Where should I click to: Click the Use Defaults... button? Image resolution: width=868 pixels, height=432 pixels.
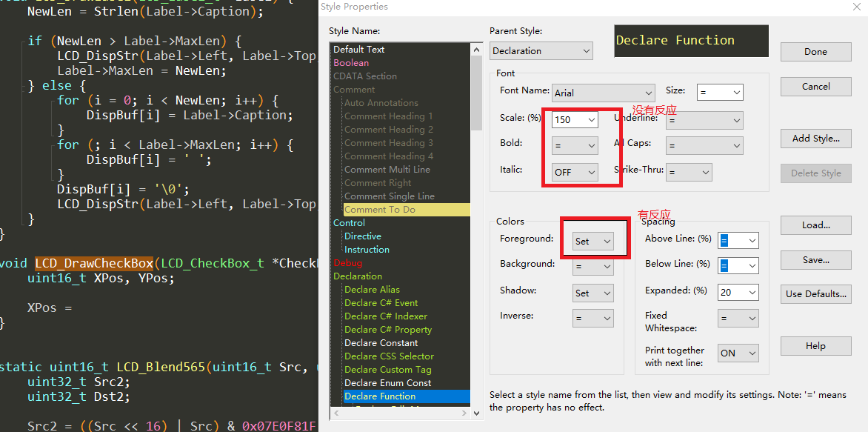coord(815,294)
